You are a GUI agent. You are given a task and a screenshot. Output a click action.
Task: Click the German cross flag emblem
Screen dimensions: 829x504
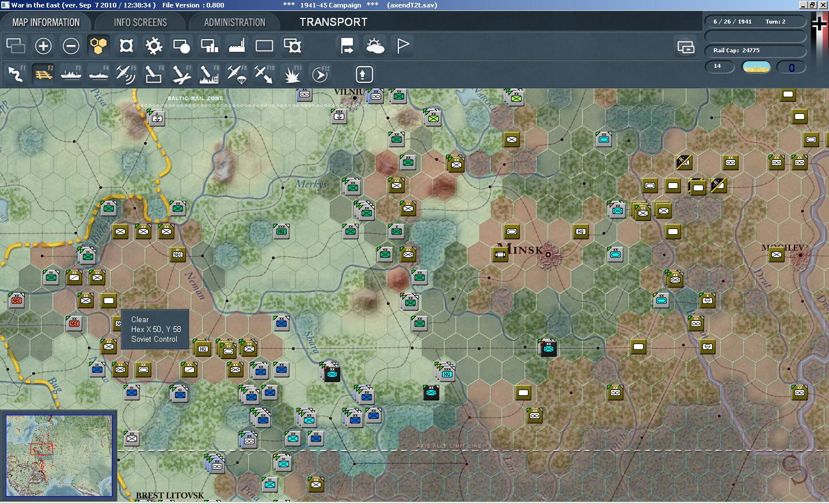[819, 23]
